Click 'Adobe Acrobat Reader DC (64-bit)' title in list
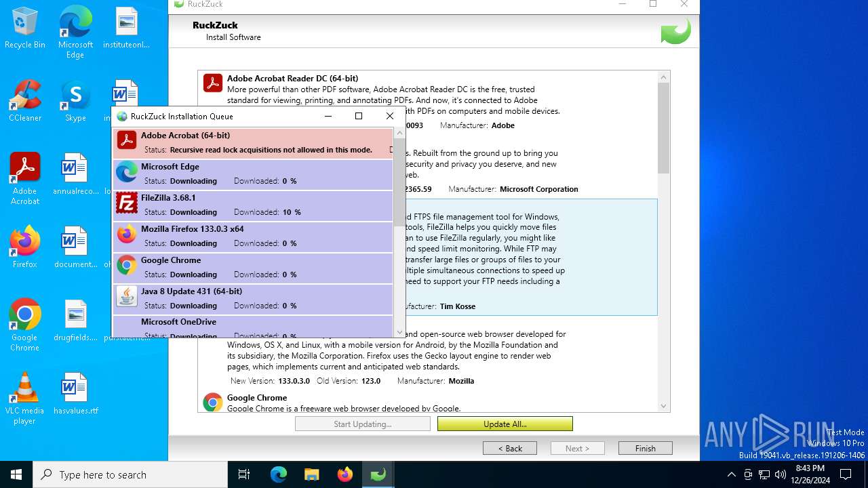868x488 pixels. 292,79
